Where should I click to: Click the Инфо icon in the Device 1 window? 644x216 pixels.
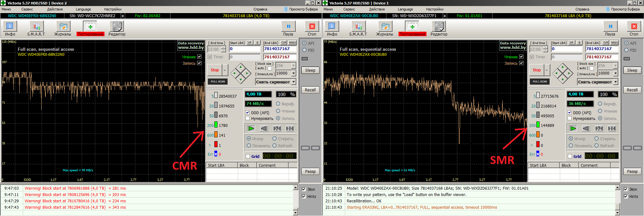coord(332,27)
